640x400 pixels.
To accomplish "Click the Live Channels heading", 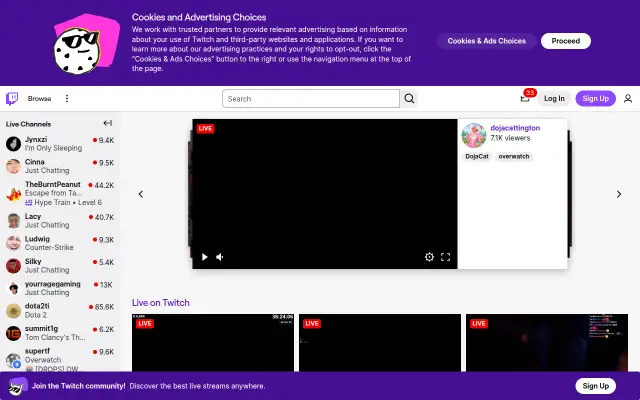I will pyautogui.click(x=29, y=124).
